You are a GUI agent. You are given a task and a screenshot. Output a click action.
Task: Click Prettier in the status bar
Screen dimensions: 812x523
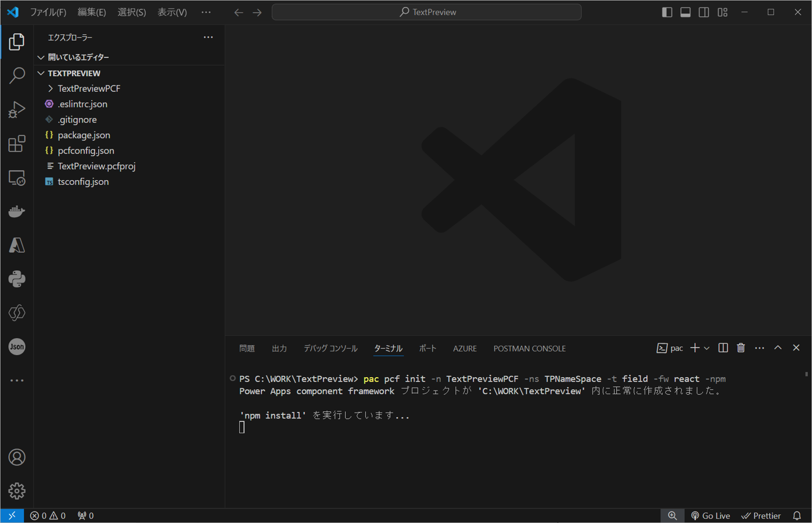761,515
